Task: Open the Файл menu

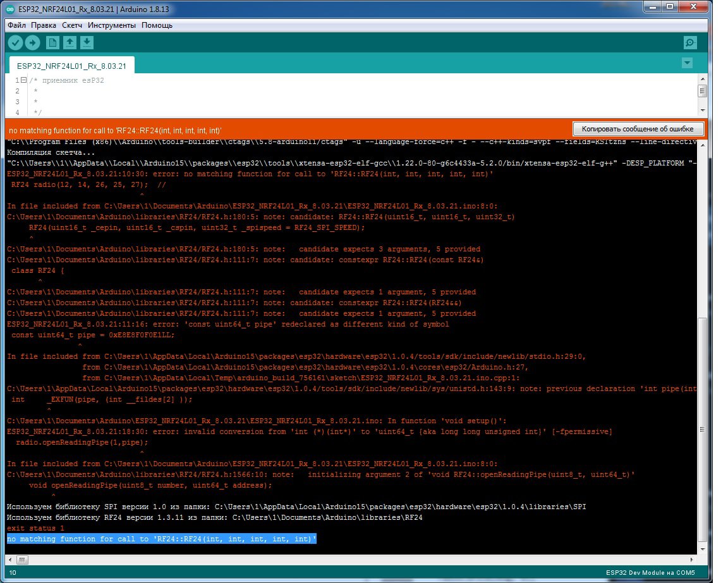Action: pyautogui.click(x=16, y=25)
